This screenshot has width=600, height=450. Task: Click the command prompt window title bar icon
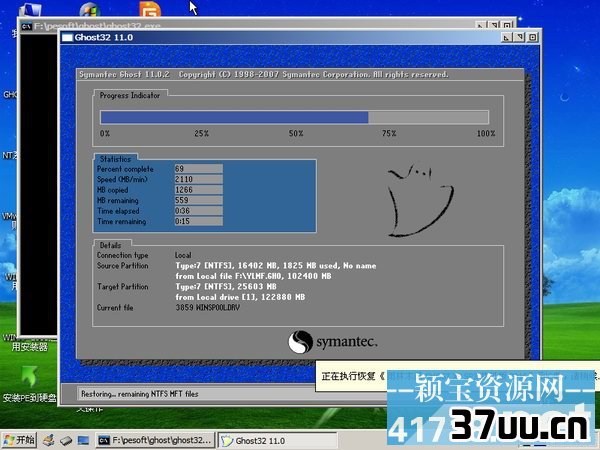pyautogui.click(x=26, y=26)
